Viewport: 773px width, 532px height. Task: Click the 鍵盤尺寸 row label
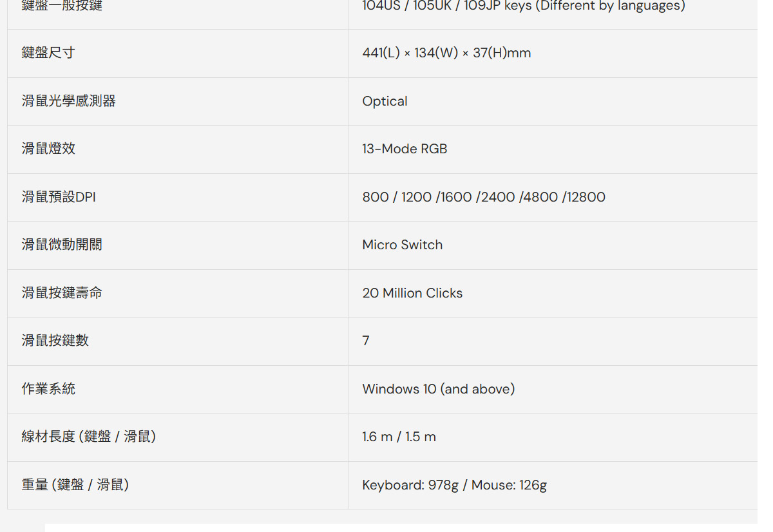click(48, 53)
